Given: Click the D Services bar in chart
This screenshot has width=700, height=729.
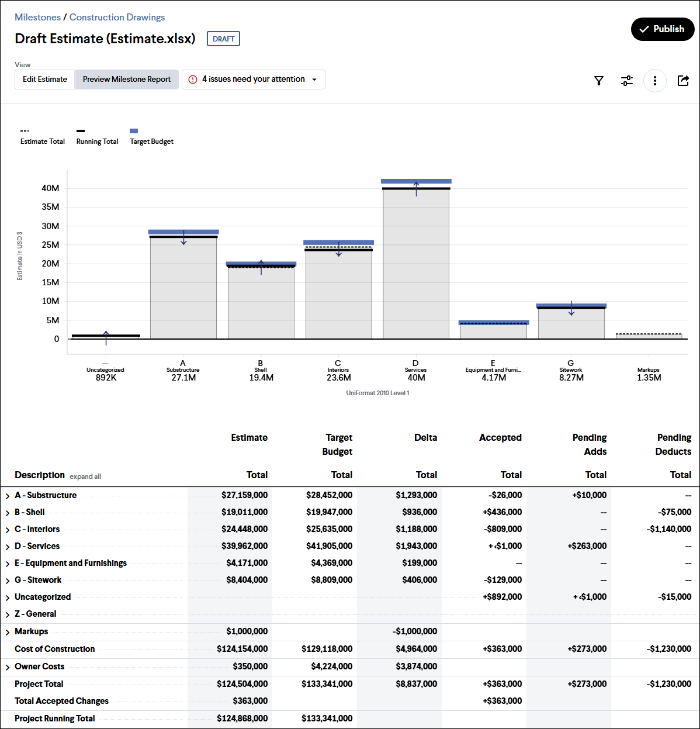Looking at the screenshot, I should (x=416, y=263).
